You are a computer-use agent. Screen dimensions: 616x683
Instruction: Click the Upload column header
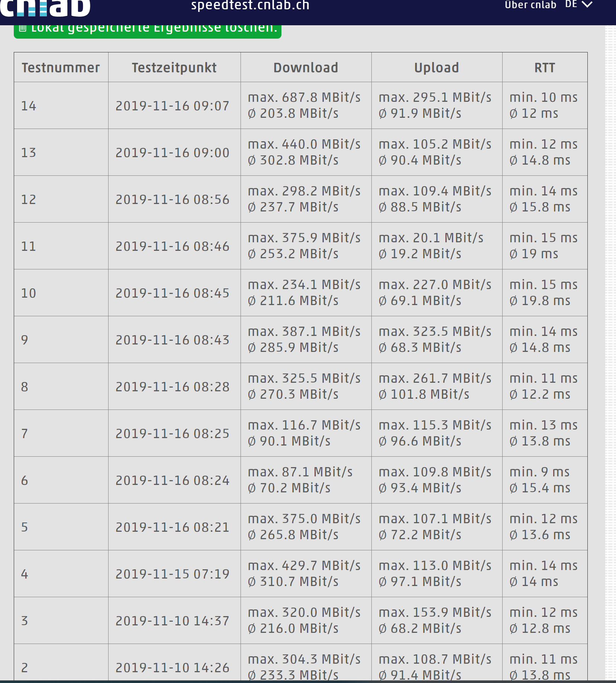tap(436, 68)
